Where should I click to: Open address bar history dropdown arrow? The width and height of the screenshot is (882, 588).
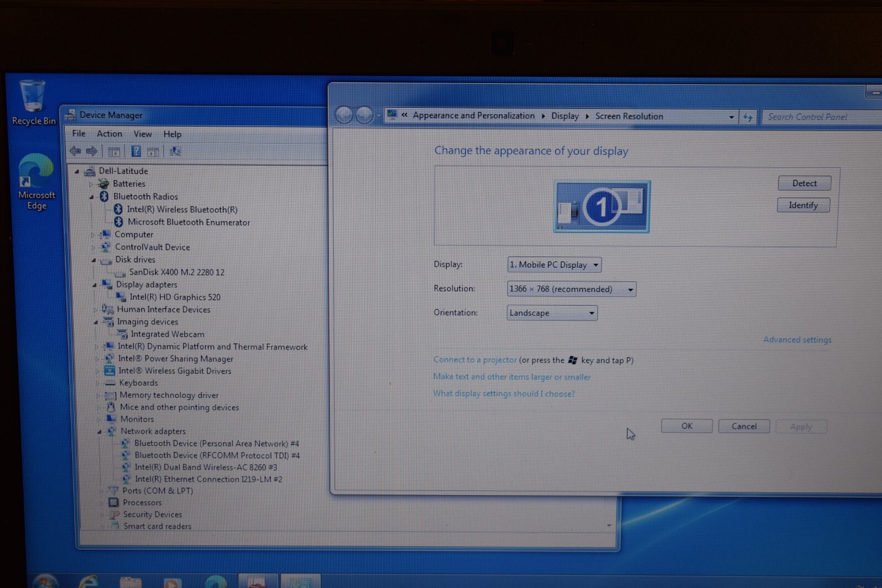(731, 117)
